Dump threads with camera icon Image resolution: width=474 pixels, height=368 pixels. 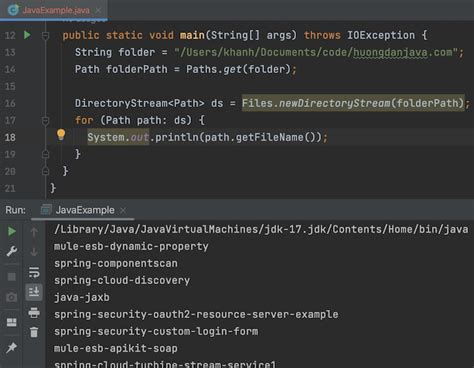pyautogui.click(x=12, y=297)
